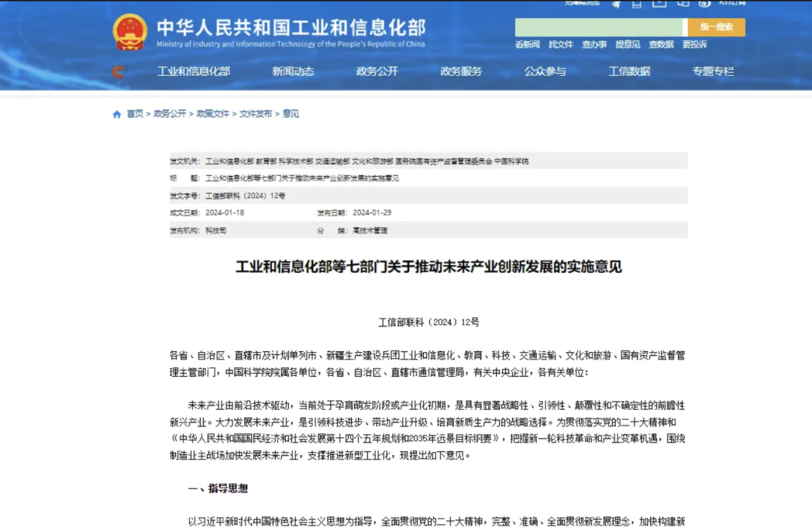
Task: Click the red 'e' logo beside navigation
Action: tap(119, 71)
